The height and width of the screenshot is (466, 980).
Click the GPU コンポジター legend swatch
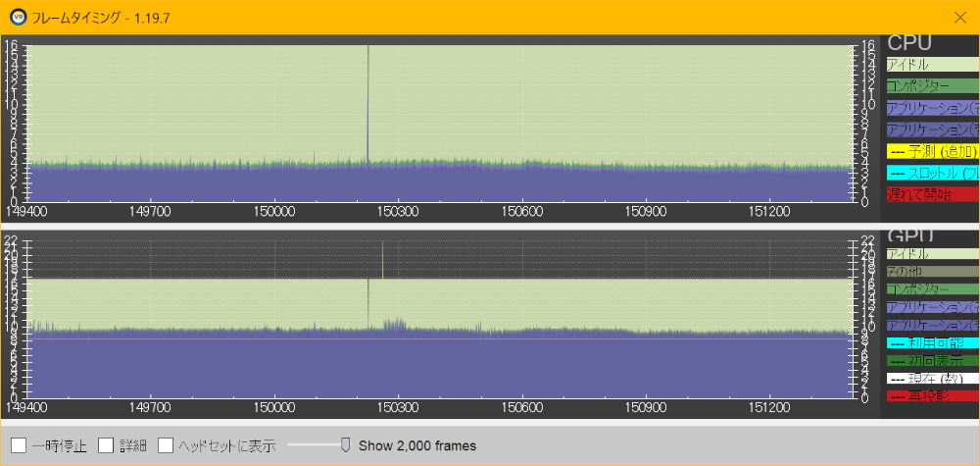pos(933,289)
